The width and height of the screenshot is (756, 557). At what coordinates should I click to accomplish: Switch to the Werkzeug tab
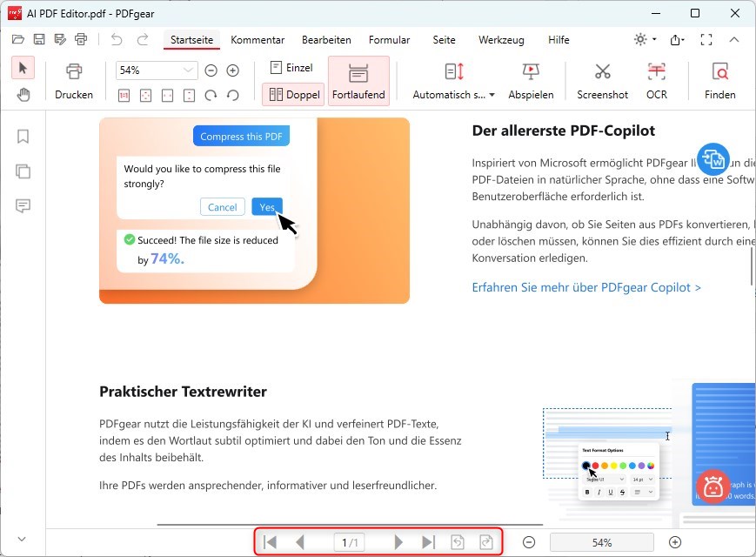click(501, 40)
